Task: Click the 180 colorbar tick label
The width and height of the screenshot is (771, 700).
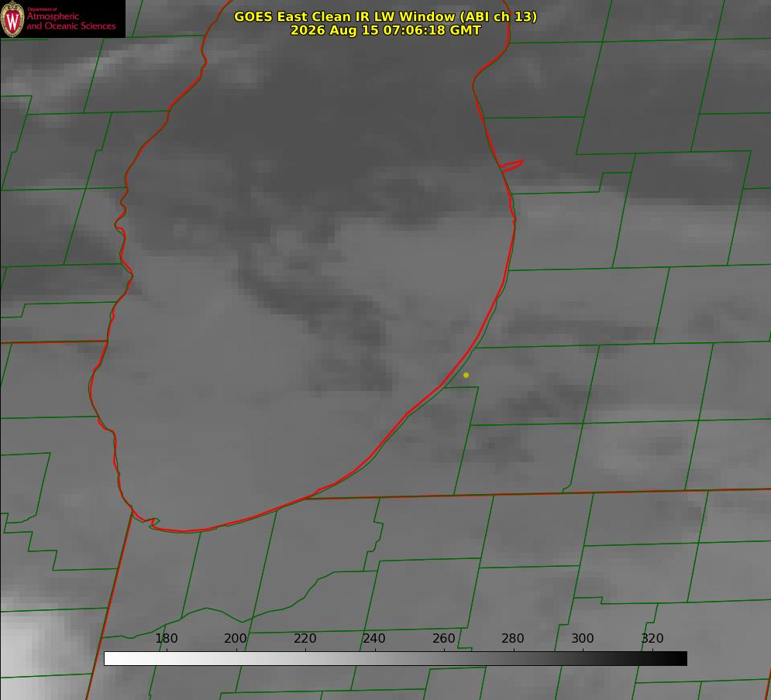Action: [x=166, y=638]
